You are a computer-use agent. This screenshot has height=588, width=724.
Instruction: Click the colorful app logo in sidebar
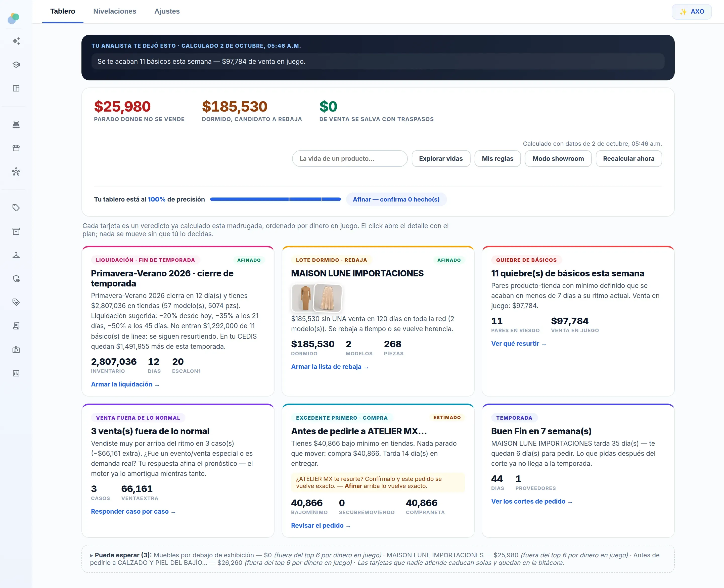pos(14,18)
